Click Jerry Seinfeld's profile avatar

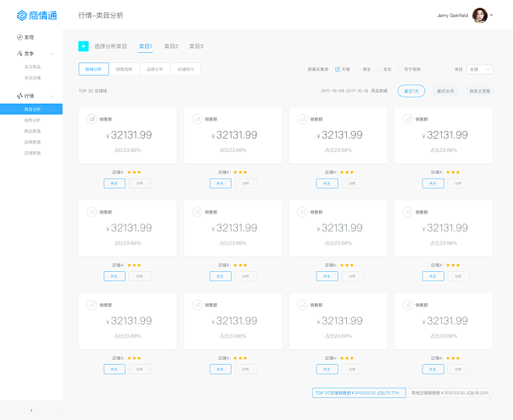[480, 15]
